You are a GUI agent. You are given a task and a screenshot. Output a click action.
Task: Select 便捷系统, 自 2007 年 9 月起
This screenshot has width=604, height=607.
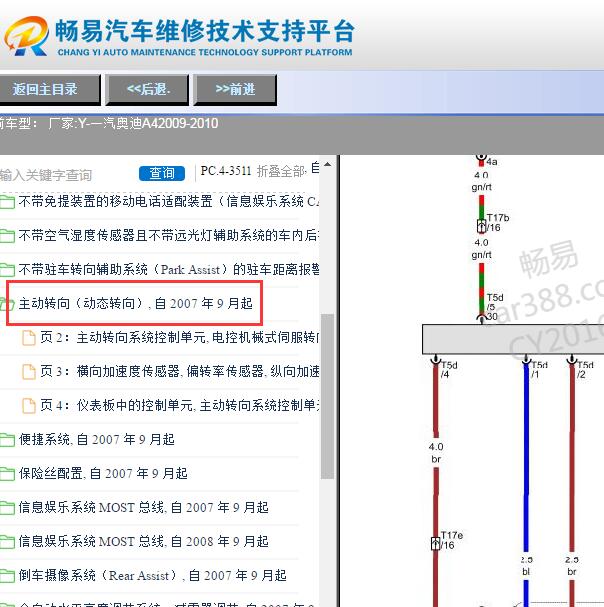coord(97,439)
